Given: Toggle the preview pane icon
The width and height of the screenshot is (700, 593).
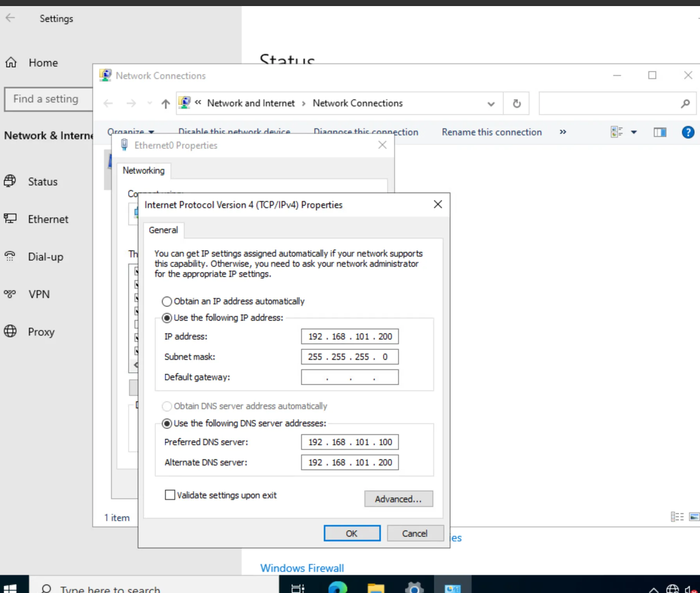Looking at the screenshot, I should pyautogui.click(x=660, y=133).
